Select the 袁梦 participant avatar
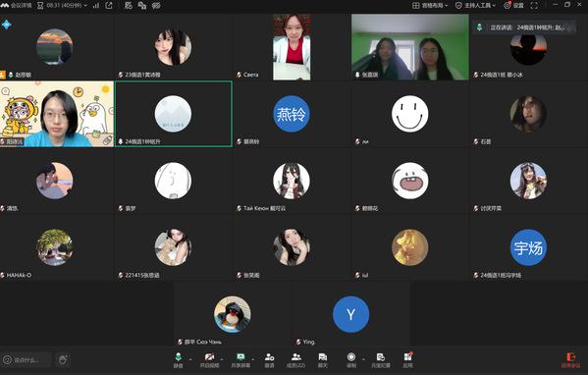 [173, 181]
